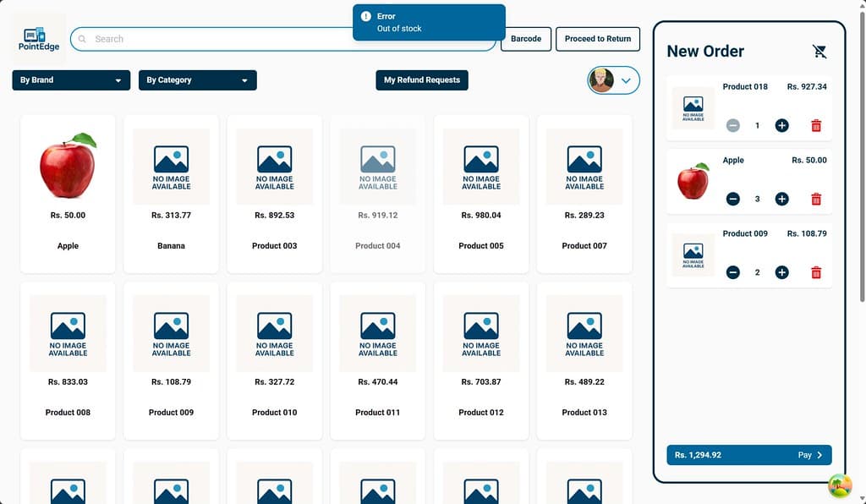Select the Apple product card
866x504 pixels.
(67, 193)
